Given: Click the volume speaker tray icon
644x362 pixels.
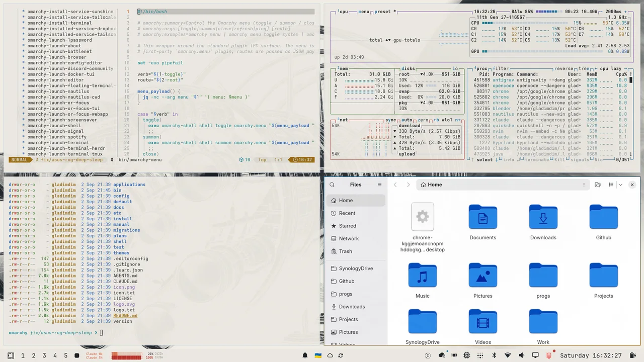Looking at the screenshot, I should [x=521, y=355].
